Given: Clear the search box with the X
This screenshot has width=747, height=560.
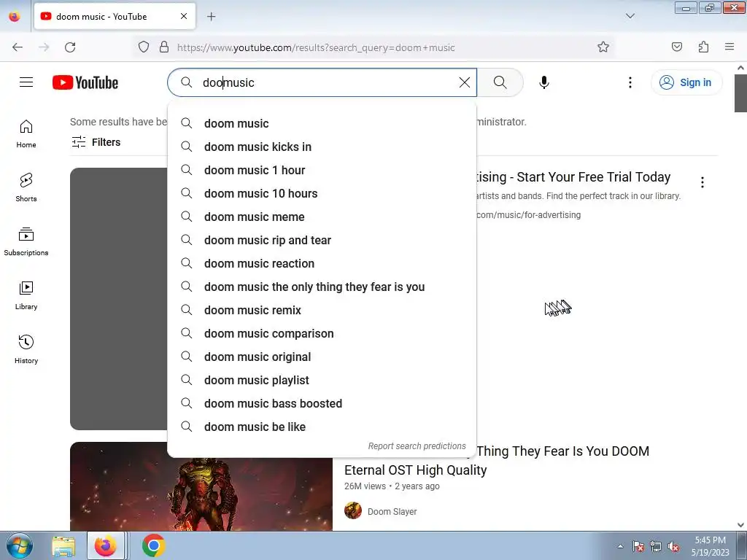Looking at the screenshot, I should [465, 82].
